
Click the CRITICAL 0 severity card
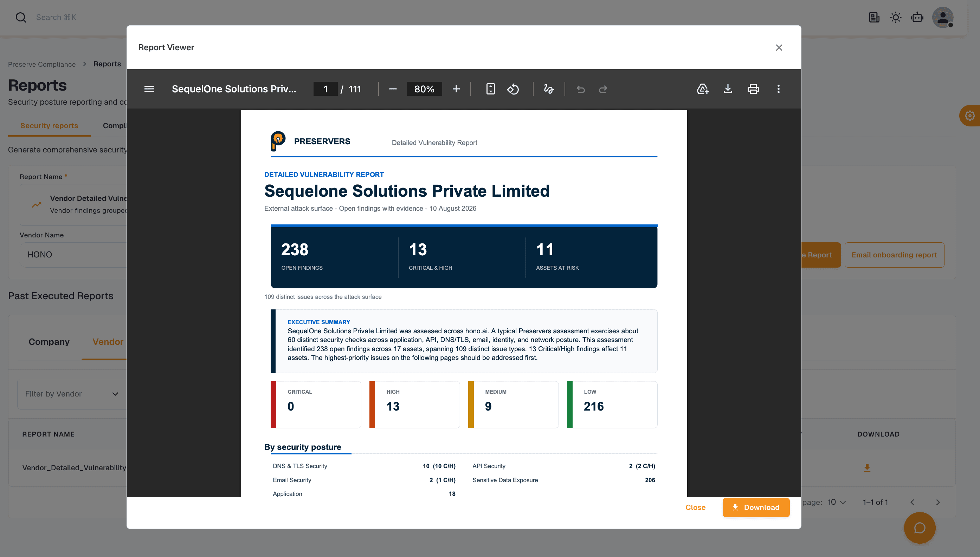click(x=316, y=405)
